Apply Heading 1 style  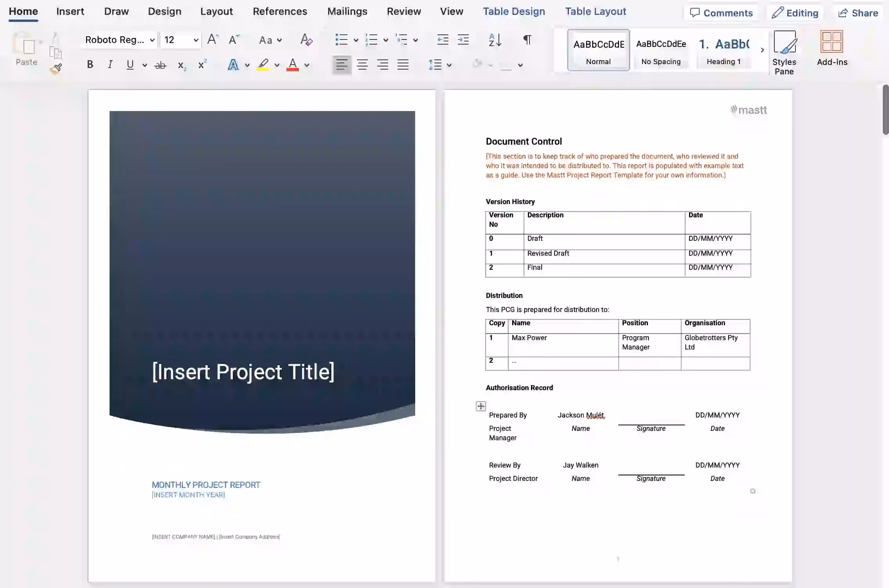[x=724, y=50]
